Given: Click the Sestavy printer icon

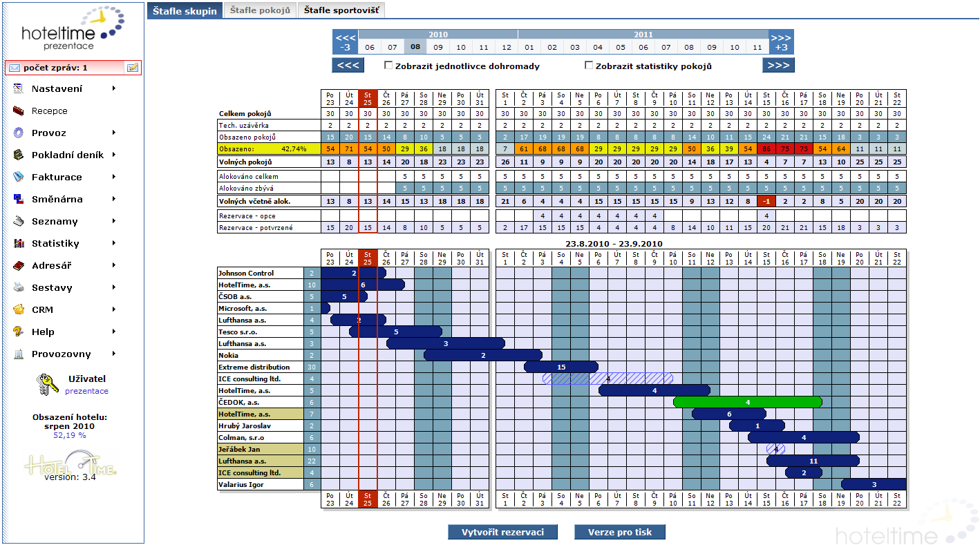Looking at the screenshot, I should (x=19, y=287).
